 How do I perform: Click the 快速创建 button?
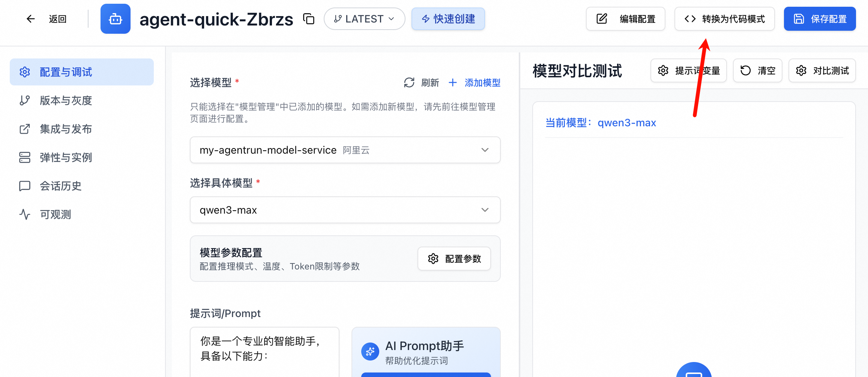448,19
